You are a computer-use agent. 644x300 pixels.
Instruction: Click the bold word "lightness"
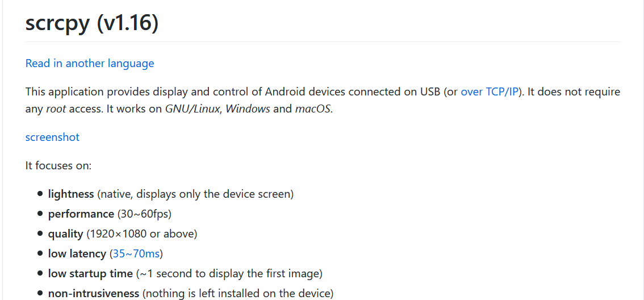[x=71, y=194]
